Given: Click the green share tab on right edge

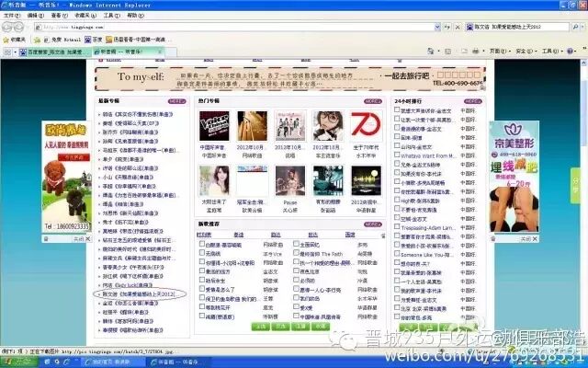Looking at the screenshot, I should [x=575, y=186].
